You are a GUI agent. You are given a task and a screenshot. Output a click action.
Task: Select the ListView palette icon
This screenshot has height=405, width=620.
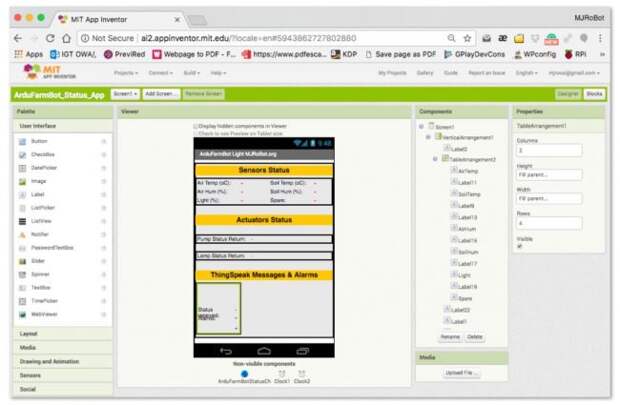pos(23,221)
